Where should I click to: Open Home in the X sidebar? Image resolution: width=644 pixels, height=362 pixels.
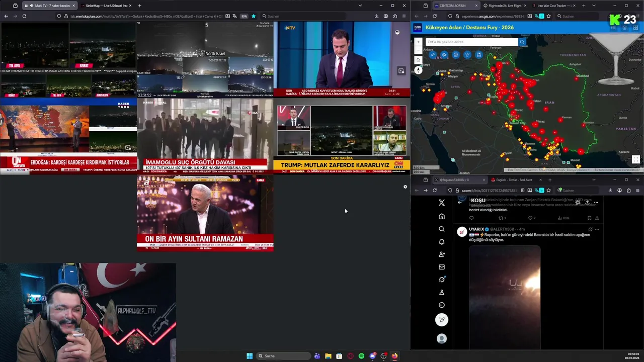[x=442, y=216]
